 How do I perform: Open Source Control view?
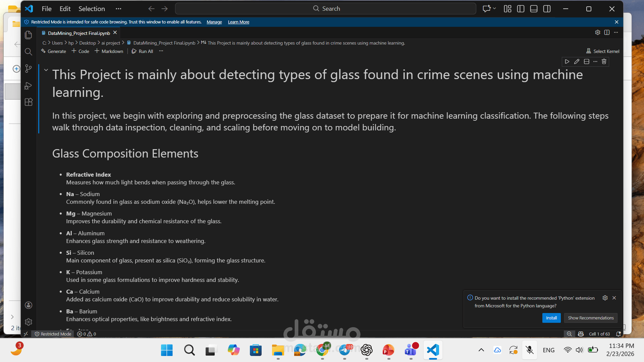point(29,69)
